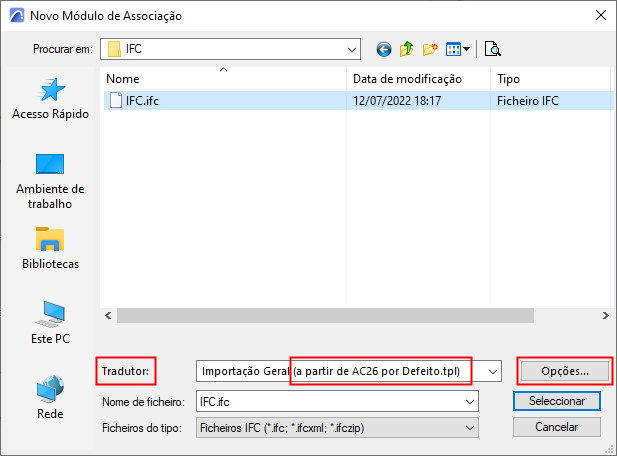Expand the Nome de ficheiro dropdown
Viewport: 617px width, 456px height.
pos(470,401)
